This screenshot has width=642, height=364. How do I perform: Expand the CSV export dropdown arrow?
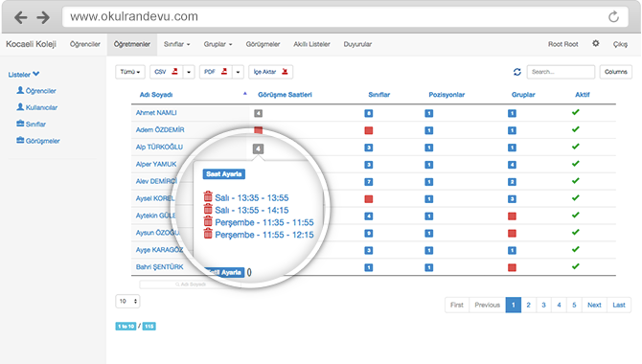click(x=189, y=72)
